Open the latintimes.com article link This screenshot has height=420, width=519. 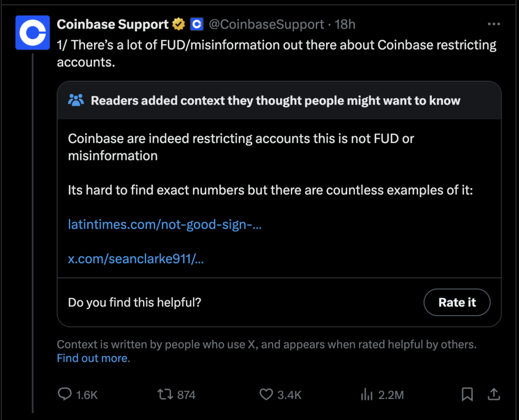click(x=165, y=225)
